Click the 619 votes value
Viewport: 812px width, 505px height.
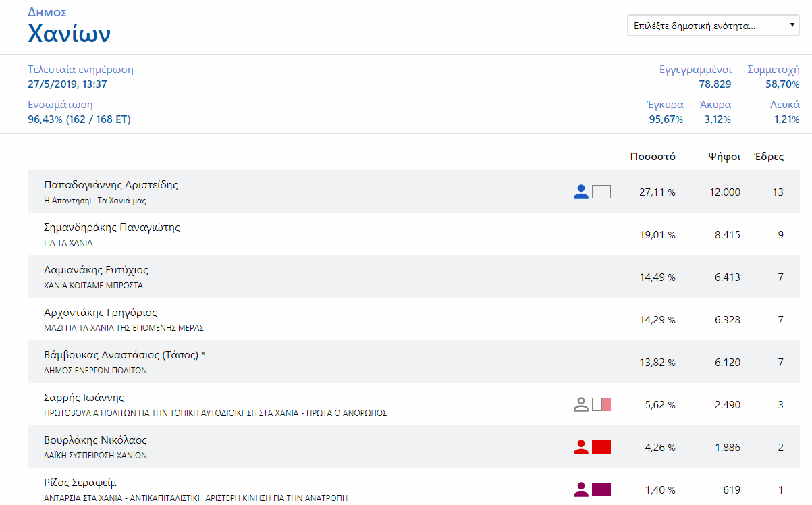[x=732, y=490]
